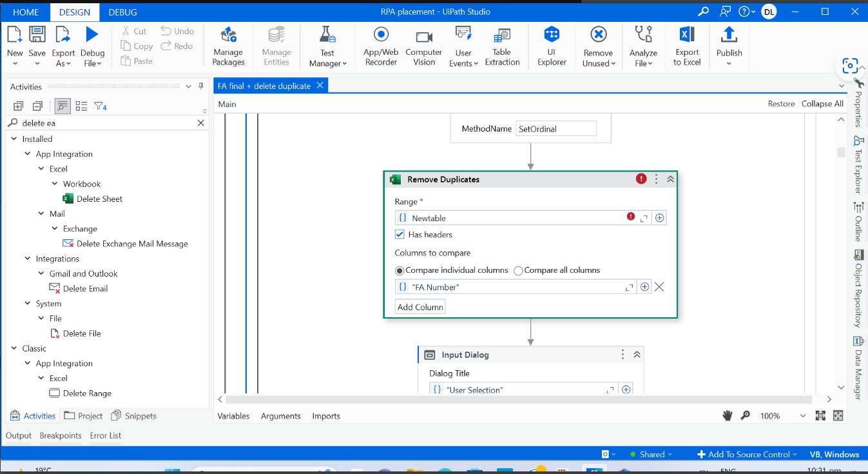868x474 pixels.
Task: Uncheck the Has headers checkbox
Action: click(400, 235)
